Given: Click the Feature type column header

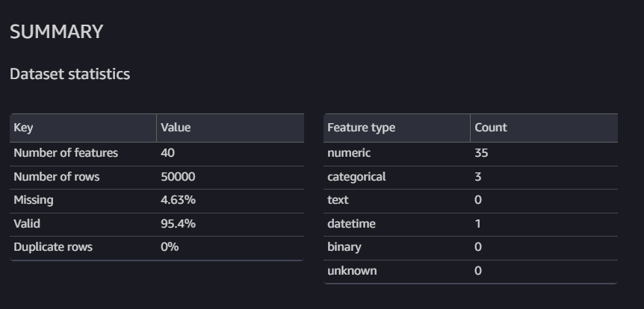Looking at the screenshot, I should [x=362, y=128].
